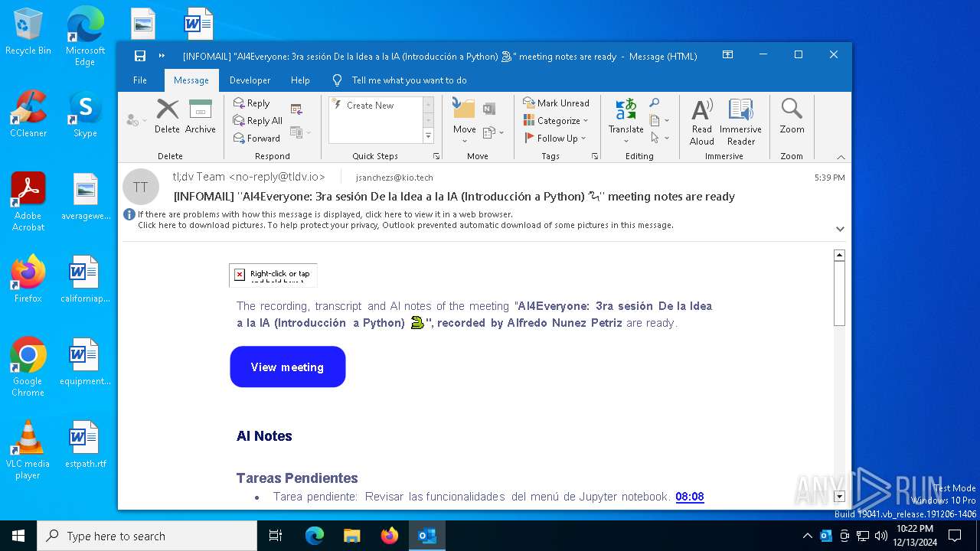
Task: Click blocked image placeholder in email body
Action: pos(273,275)
